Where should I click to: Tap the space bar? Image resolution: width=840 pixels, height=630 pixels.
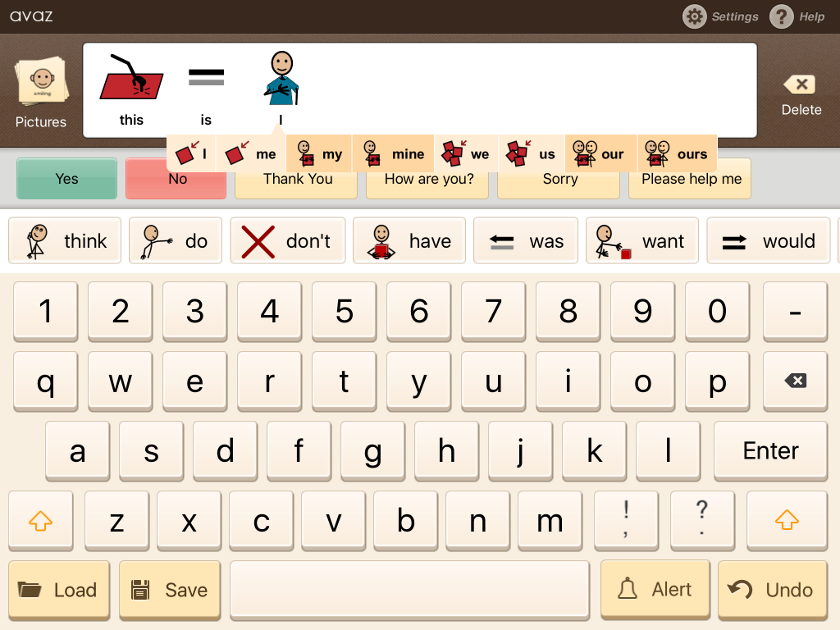pos(410,590)
